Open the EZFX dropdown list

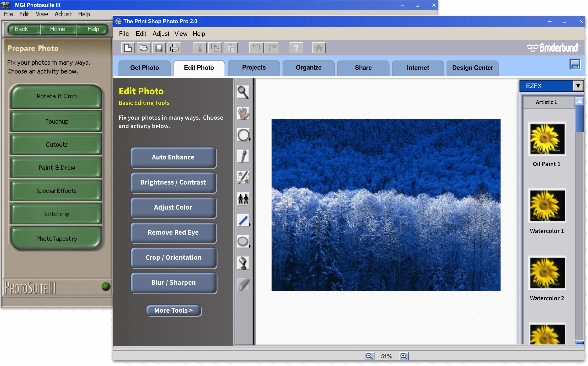578,86
